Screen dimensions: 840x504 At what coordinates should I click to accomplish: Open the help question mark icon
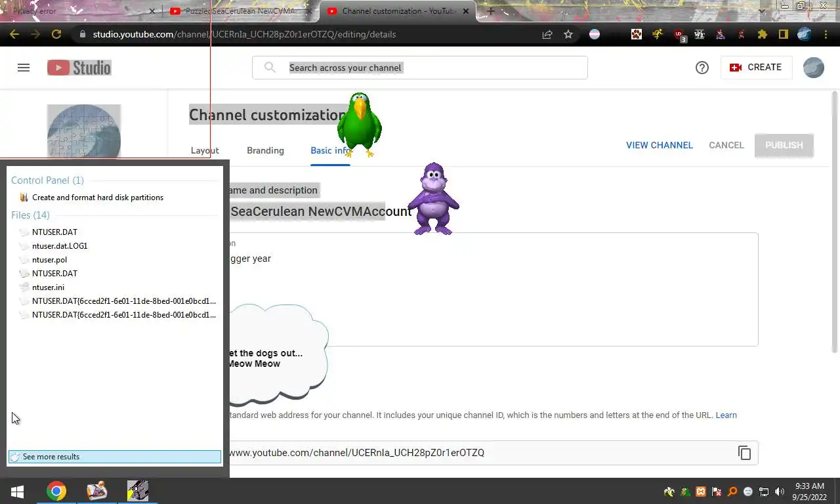(702, 68)
